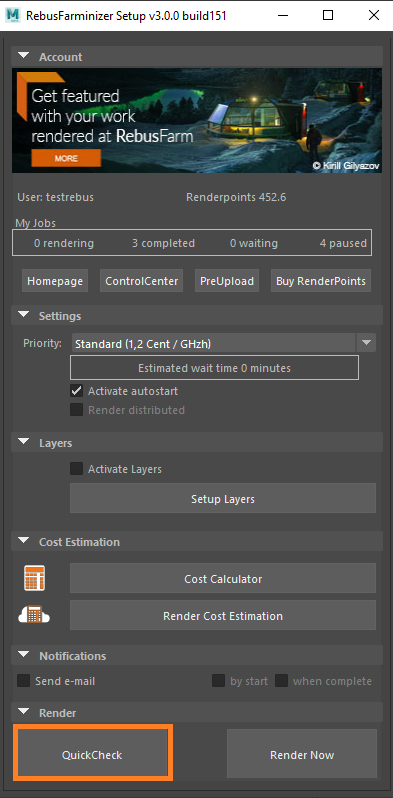This screenshot has width=393, height=798.
Task: Maximize the RebusFarminizer window
Action: pos(328,15)
